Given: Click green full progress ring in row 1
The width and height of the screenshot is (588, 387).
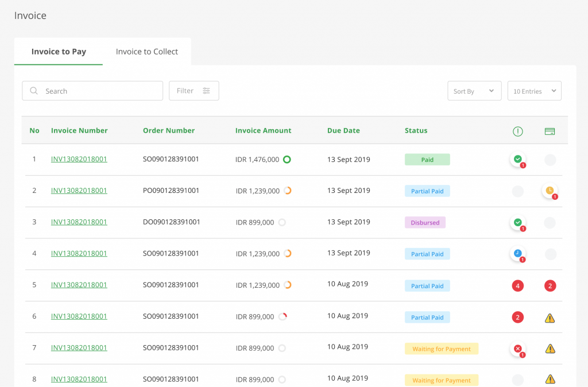Looking at the screenshot, I should [x=287, y=160].
